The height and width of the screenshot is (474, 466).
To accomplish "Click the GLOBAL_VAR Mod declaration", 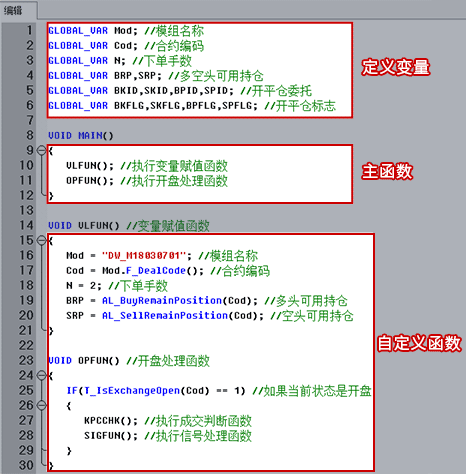I will pos(93,31).
